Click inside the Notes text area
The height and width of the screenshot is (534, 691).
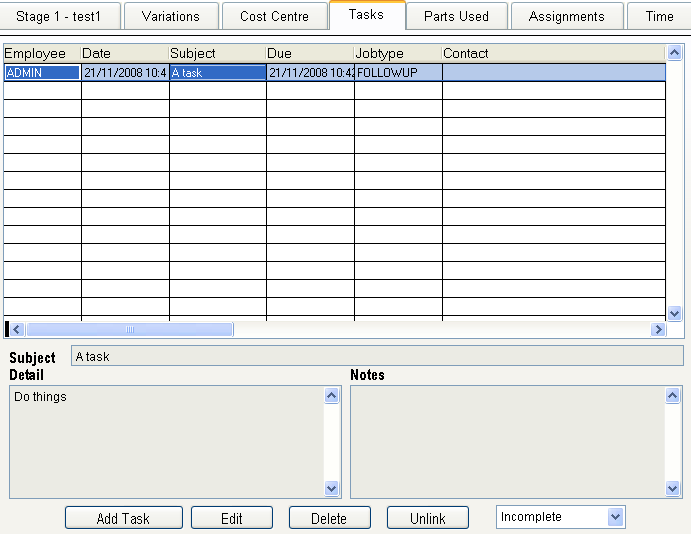tap(507, 441)
